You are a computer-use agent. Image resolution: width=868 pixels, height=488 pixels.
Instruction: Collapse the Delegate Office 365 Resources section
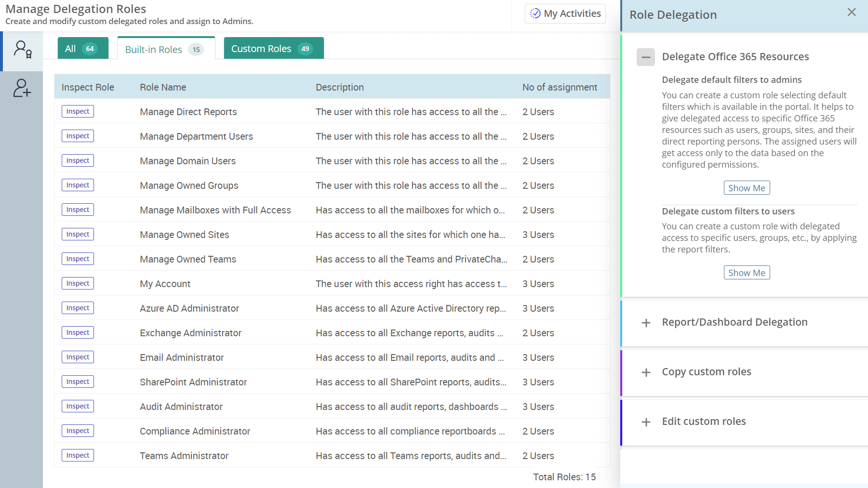pos(645,57)
